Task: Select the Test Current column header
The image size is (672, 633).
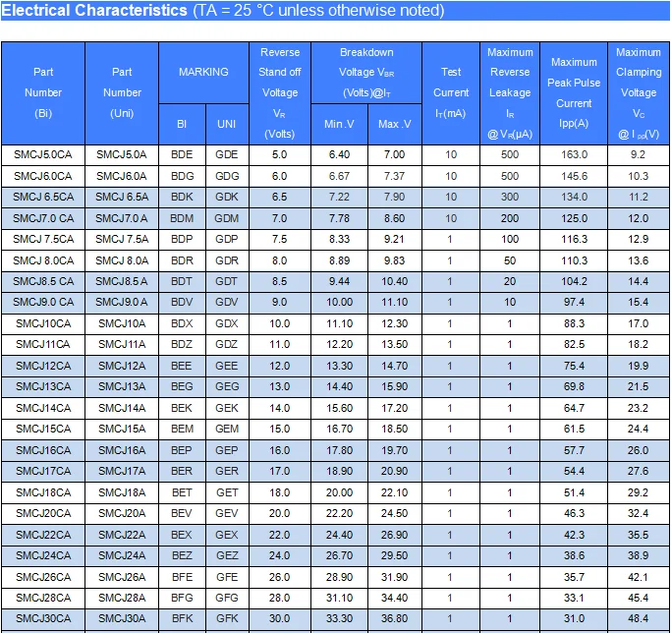Action: tap(451, 92)
